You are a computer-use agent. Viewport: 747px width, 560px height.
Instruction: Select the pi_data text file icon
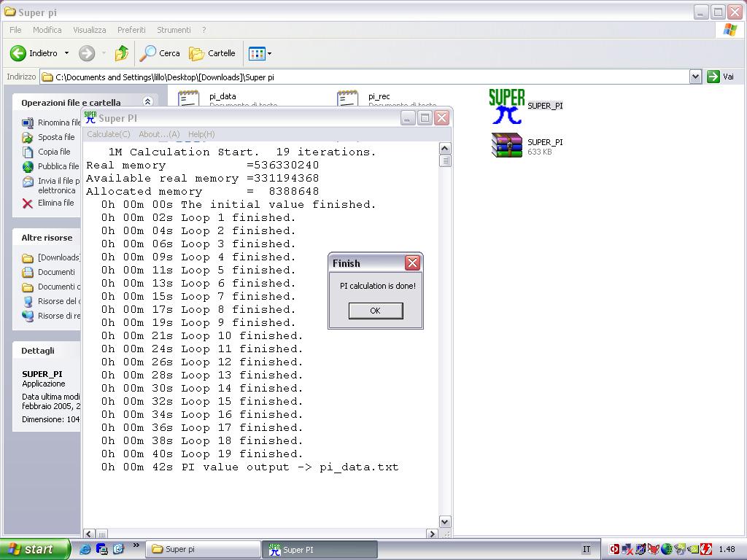pyautogui.click(x=189, y=98)
